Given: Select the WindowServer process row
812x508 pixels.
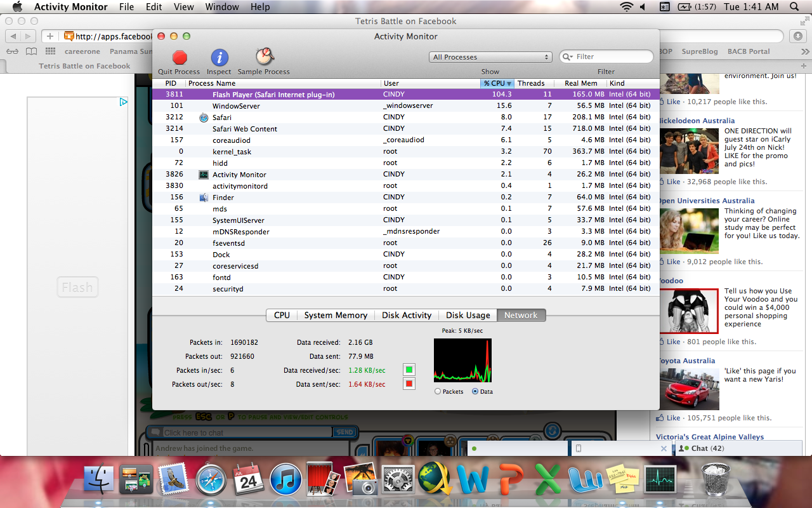Looking at the screenshot, I should click(x=405, y=106).
